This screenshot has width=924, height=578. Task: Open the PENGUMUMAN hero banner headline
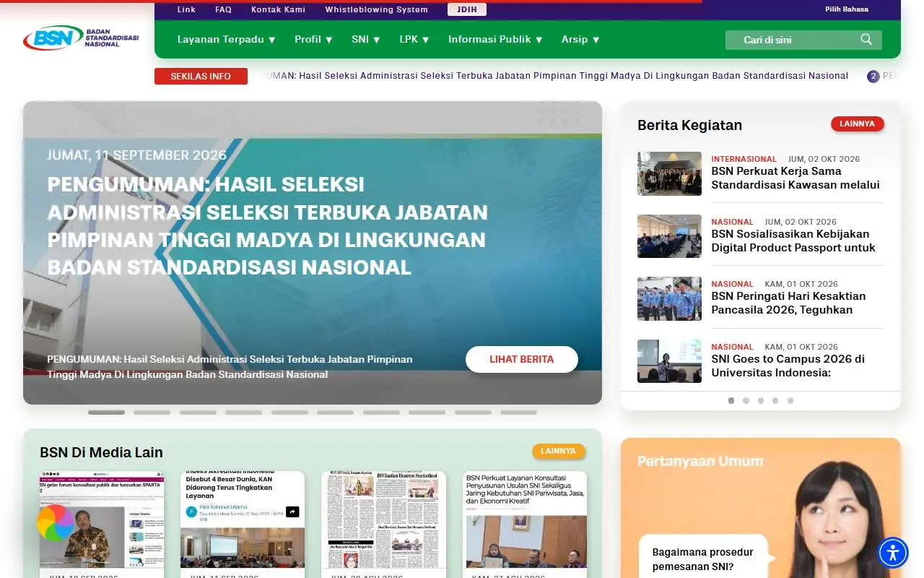268,225
